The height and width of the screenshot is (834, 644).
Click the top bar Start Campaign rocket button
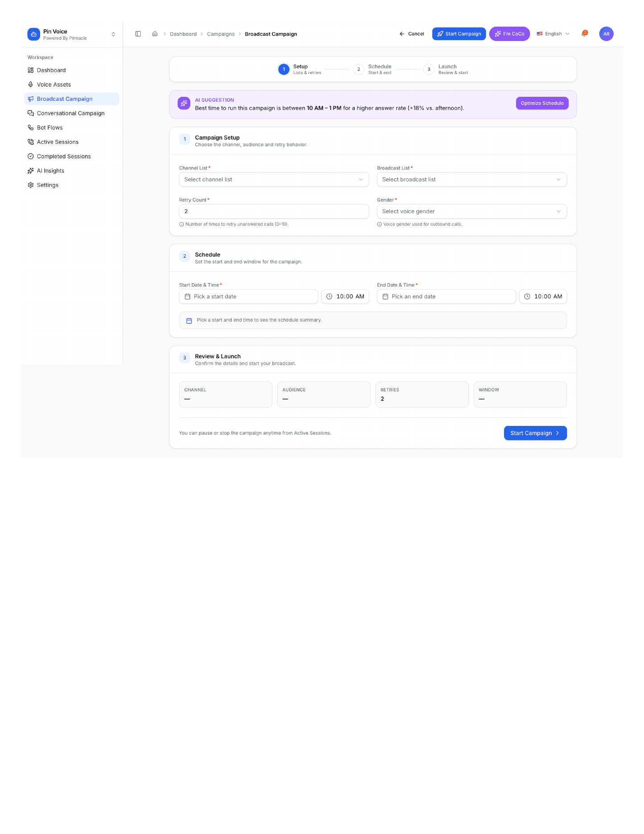459,34
